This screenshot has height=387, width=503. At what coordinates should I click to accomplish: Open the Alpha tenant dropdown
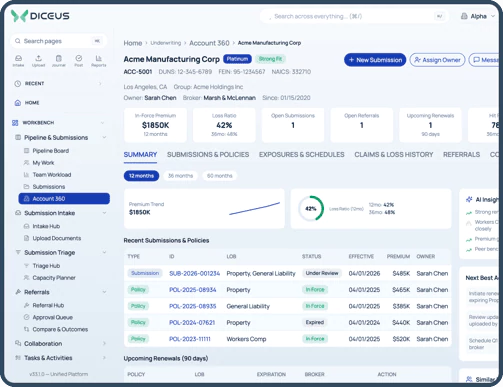click(478, 16)
